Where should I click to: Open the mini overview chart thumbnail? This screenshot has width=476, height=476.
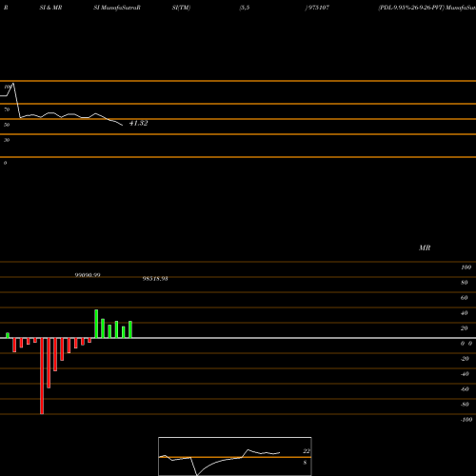click(235, 456)
